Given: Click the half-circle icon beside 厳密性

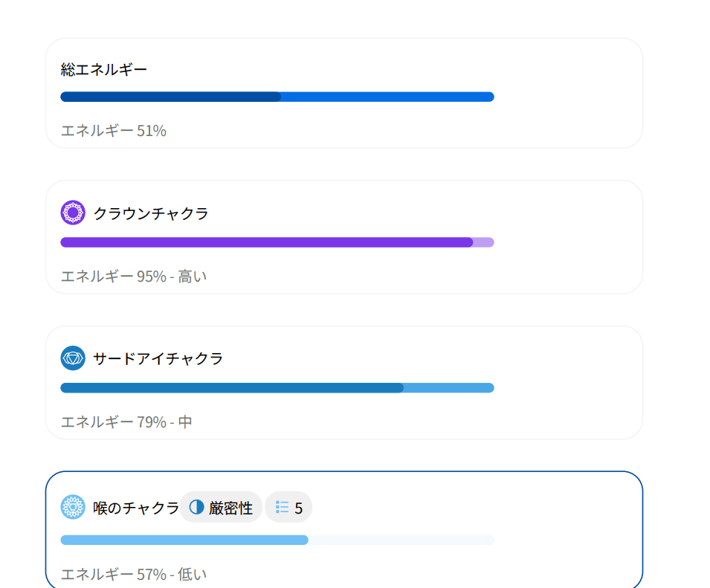Looking at the screenshot, I should pos(197,508).
